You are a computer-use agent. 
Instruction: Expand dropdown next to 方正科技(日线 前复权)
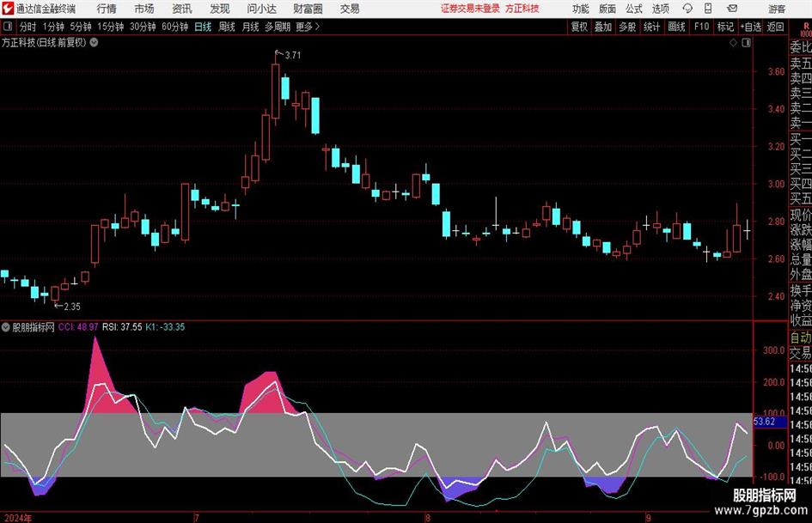pos(94,42)
